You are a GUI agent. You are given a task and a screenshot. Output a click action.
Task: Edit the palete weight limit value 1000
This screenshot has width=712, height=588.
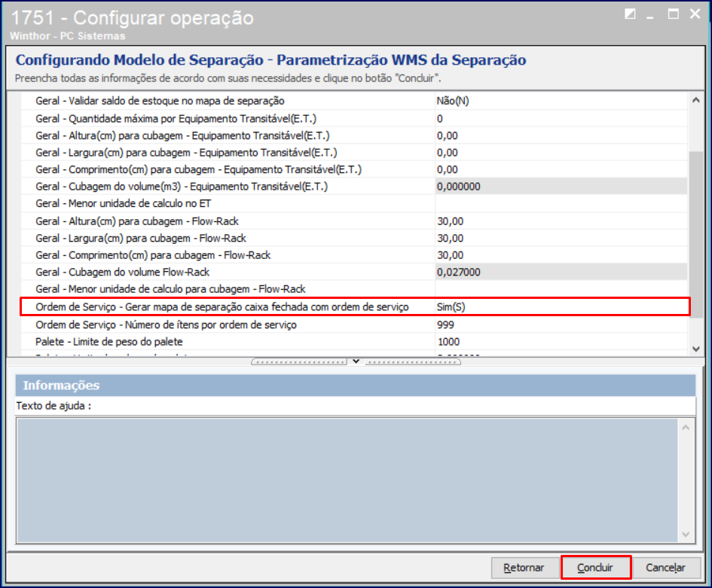point(561,342)
